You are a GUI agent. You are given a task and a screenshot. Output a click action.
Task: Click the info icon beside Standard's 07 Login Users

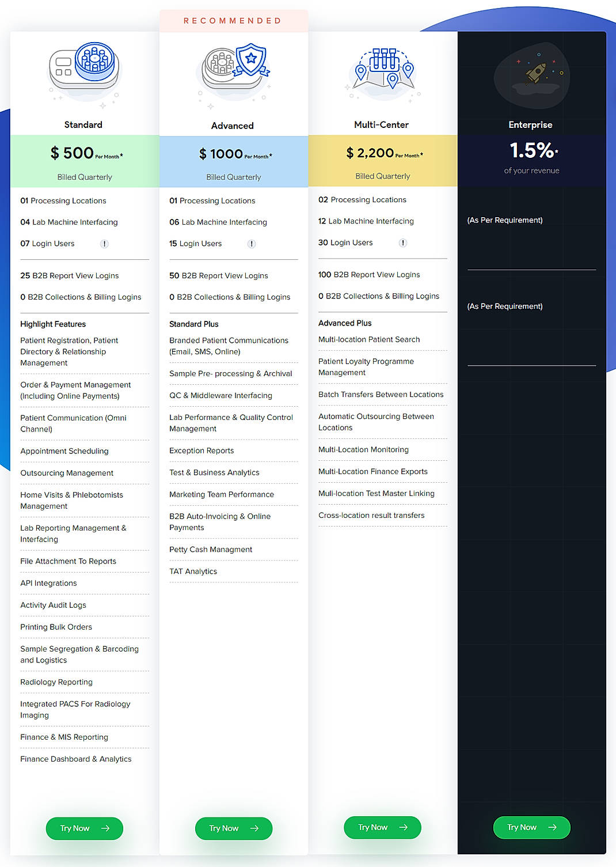104,244
